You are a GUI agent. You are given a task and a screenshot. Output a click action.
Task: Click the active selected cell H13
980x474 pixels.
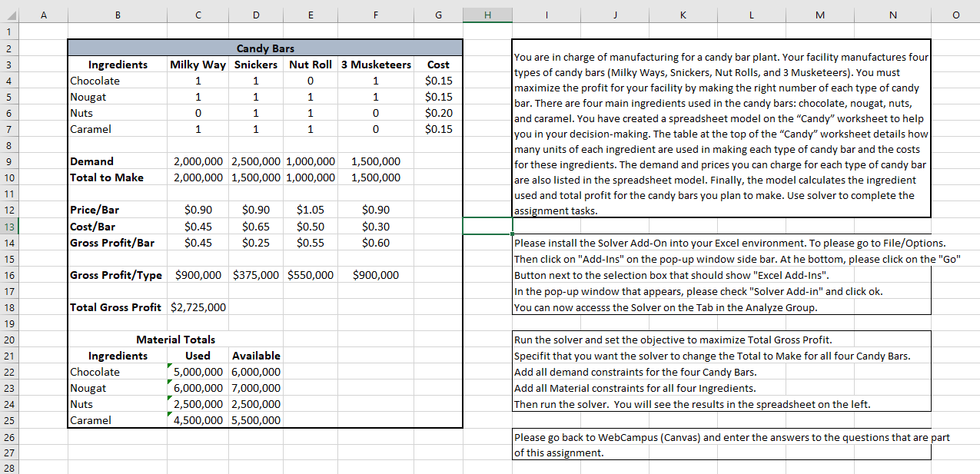pos(487,227)
